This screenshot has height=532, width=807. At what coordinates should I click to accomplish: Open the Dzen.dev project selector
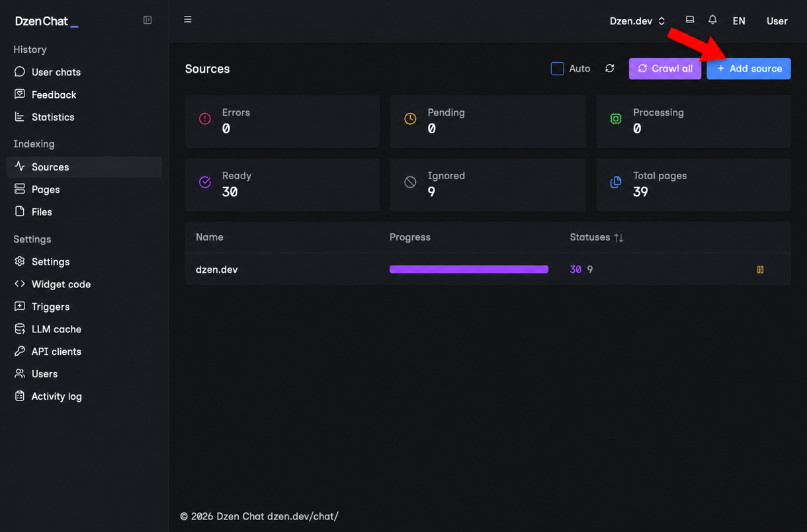pos(638,21)
